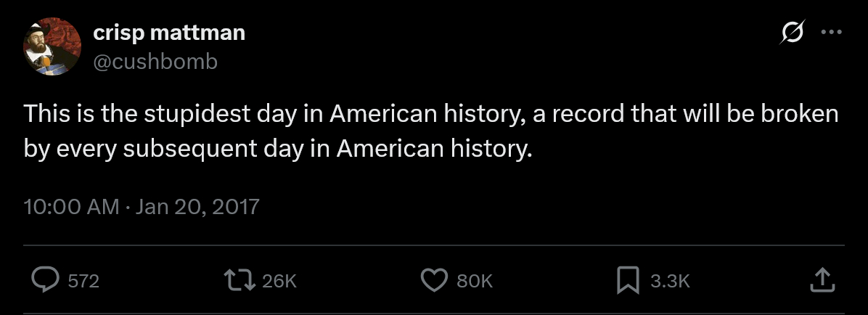This screenshot has width=868, height=315.
Task: Like the tweet with the heart icon
Action: point(434,280)
